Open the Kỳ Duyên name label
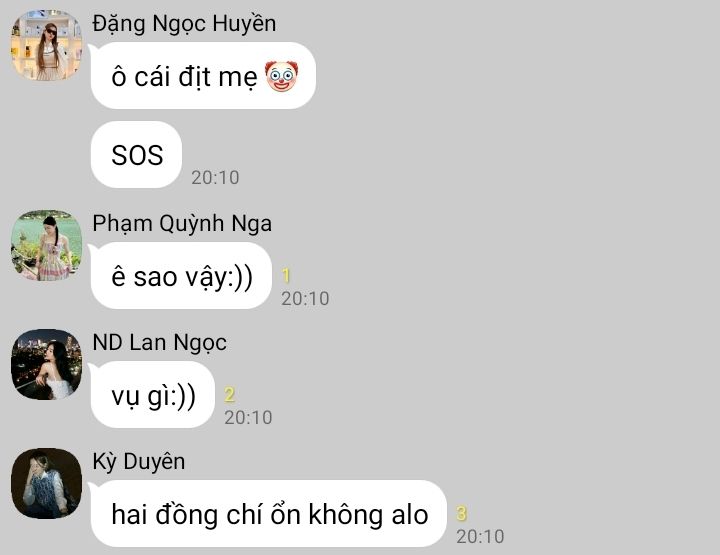 pos(139,461)
